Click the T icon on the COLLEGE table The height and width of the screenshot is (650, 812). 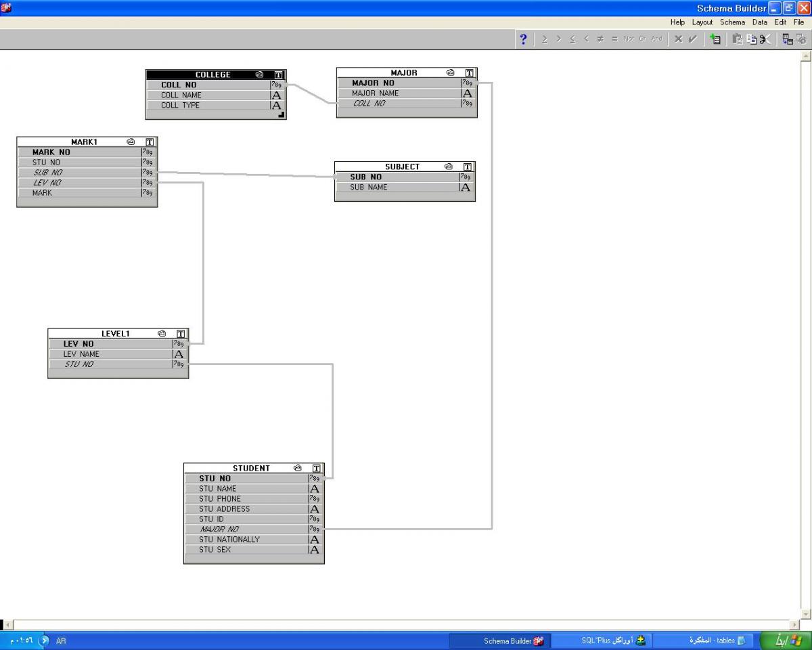point(279,74)
